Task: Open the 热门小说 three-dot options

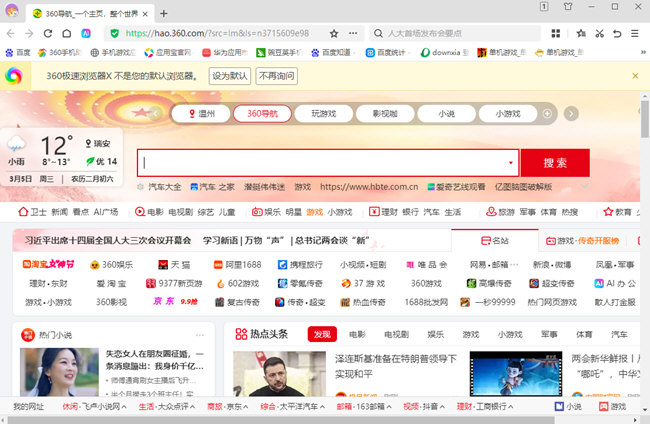Action: pos(200,335)
